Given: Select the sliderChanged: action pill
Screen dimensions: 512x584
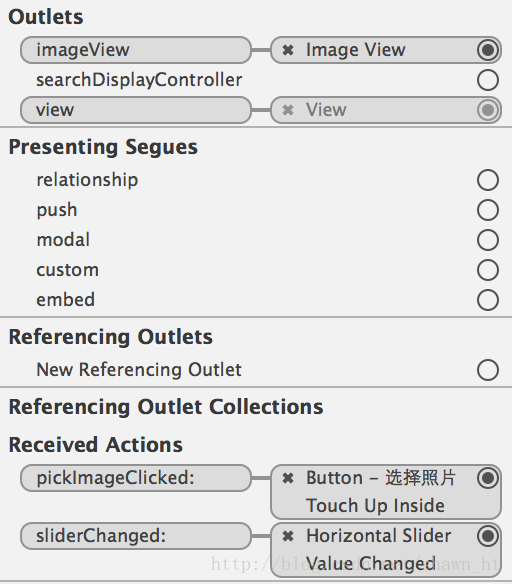Looking at the screenshot, I should point(136,536).
